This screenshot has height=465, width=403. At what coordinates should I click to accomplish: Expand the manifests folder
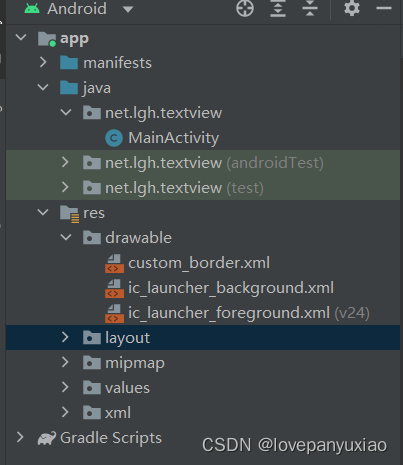pyautogui.click(x=43, y=62)
